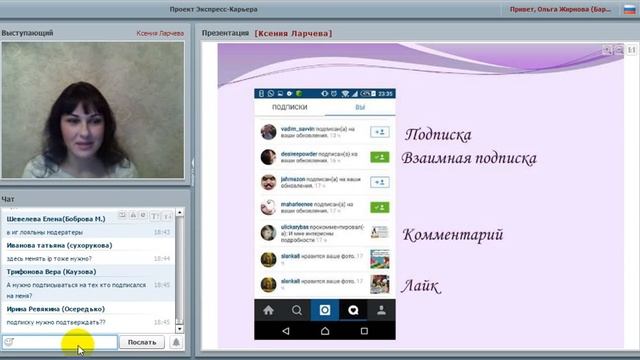Click the jahmazon username on slide
Screen dimensions: 640x360
pos(293,179)
